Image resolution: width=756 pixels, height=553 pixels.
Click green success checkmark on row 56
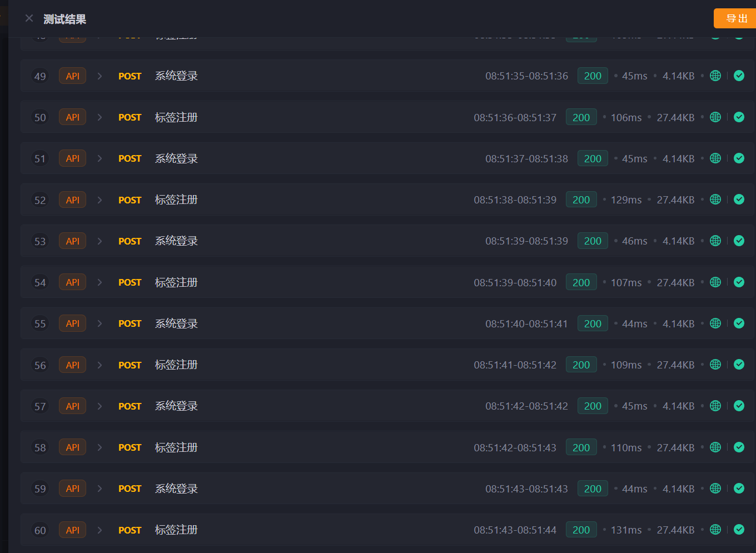(739, 365)
